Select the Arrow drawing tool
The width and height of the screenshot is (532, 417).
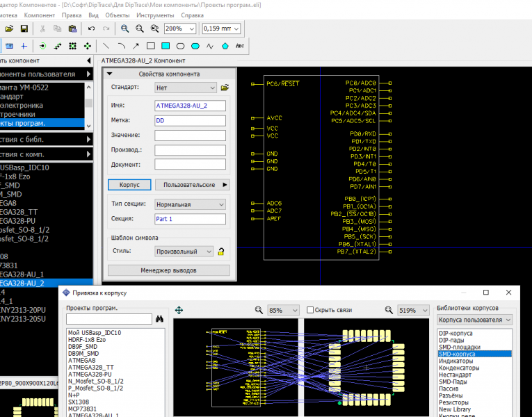pos(136,46)
